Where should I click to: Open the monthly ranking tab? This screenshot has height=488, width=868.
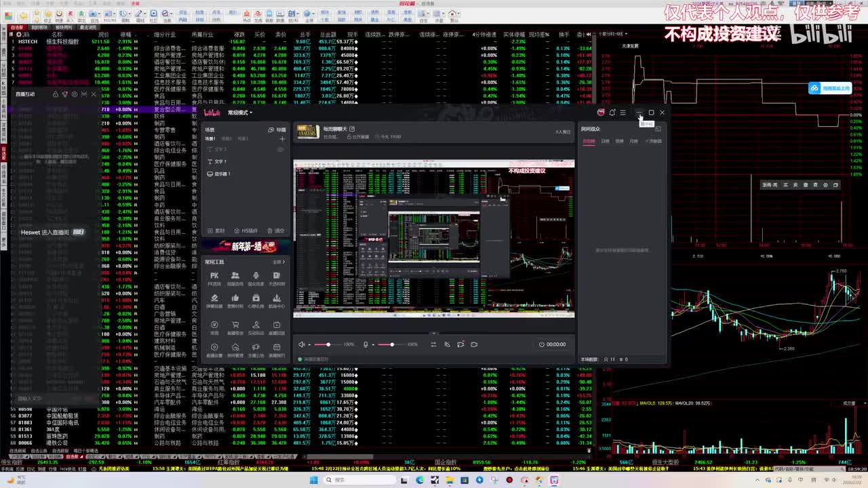click(x=634, y=141)
